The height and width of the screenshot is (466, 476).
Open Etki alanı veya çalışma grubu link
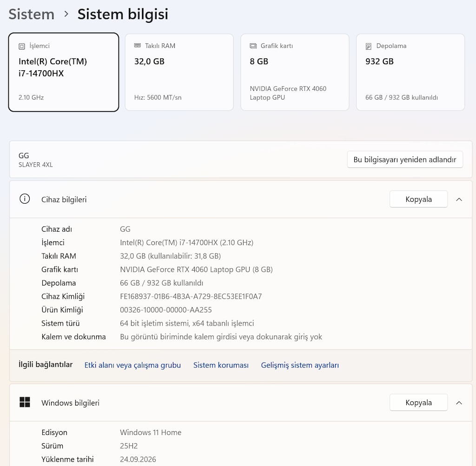[132, 365]
